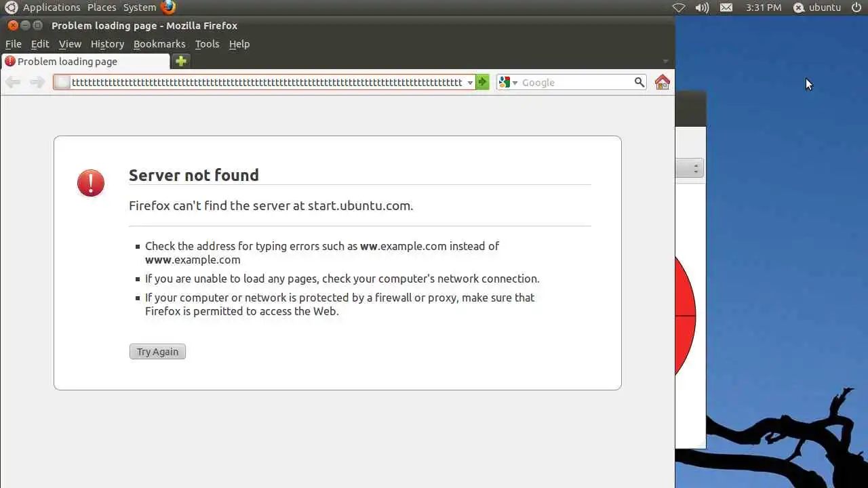This screenshot has height=488, width=868.
Task: Open Firefox View menu
Action: (70, 44)
